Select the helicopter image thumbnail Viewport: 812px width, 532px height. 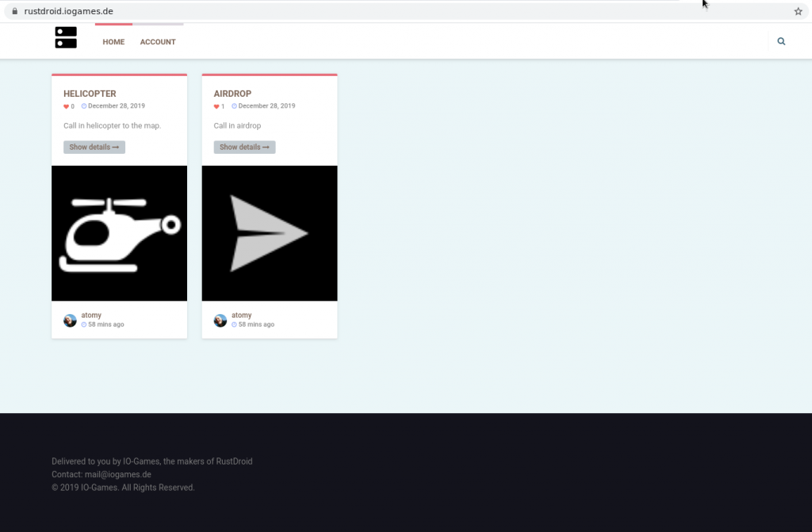tap(119, 233)
